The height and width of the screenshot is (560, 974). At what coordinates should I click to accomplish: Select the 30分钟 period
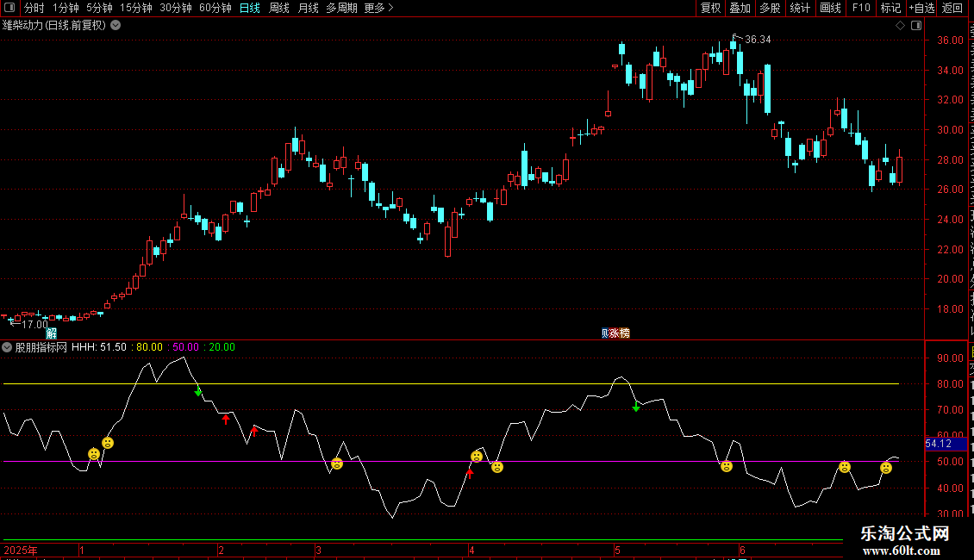coord(176,8)
